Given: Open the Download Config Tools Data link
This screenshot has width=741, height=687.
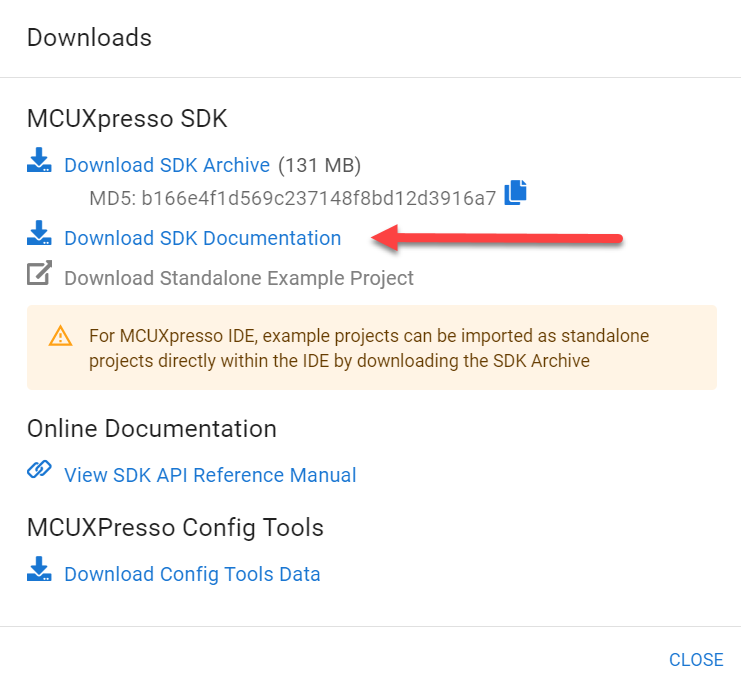Looking at the screenshot, I should 192,574.
